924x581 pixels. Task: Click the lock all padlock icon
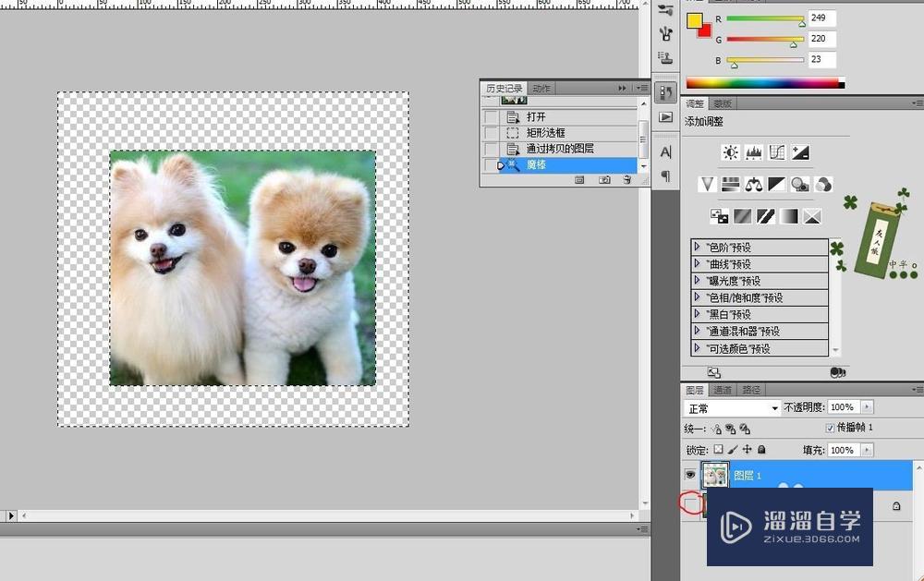761,450
